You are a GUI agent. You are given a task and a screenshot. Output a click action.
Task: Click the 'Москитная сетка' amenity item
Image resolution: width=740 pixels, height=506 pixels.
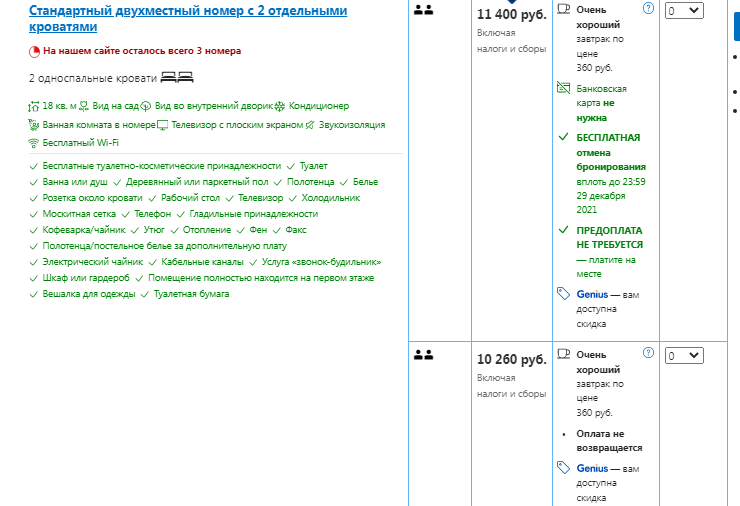click(x=79, y=214)
